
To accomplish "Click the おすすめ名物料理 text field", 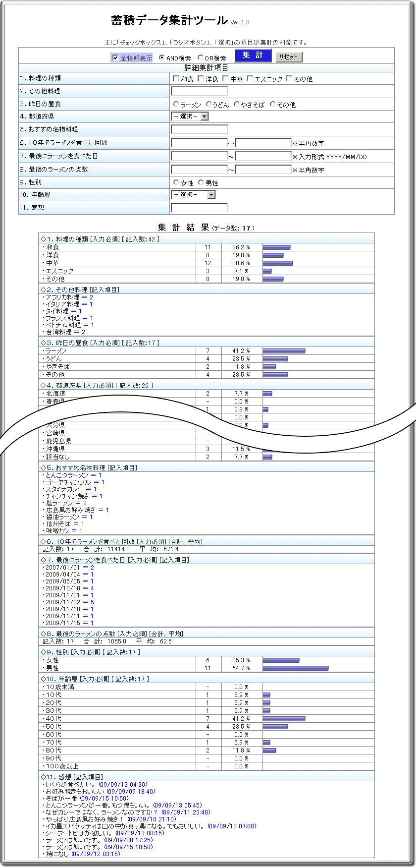I will tap(199, 129).
